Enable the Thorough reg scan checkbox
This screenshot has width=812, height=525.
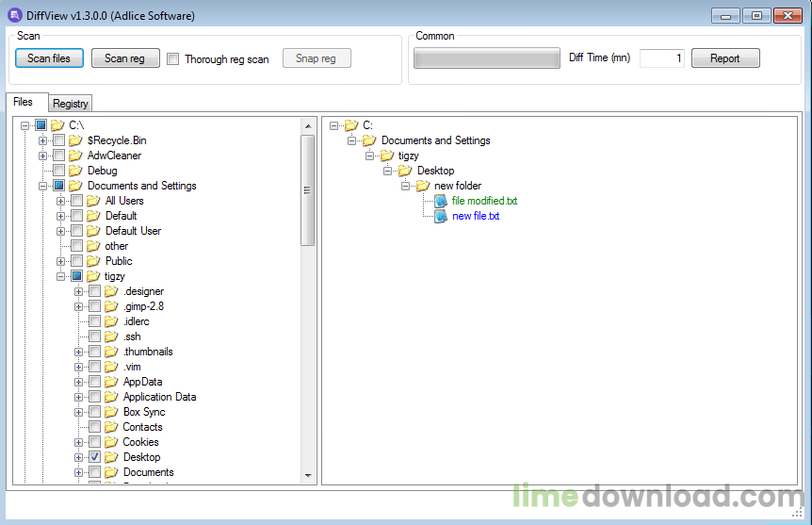pos(173,58)
